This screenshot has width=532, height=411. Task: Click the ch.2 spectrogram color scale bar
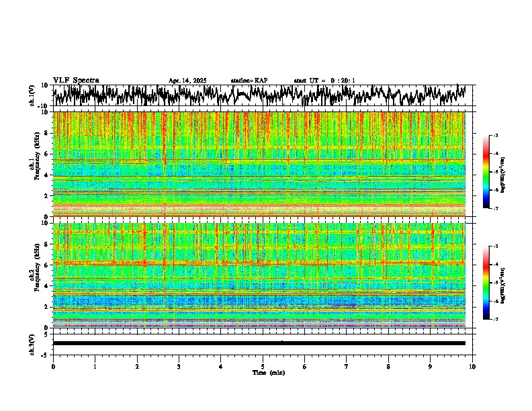click(x=486, y=283)
